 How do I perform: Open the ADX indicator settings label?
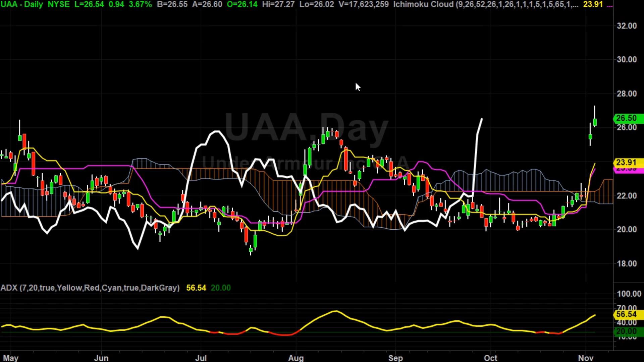coord(90,288)
